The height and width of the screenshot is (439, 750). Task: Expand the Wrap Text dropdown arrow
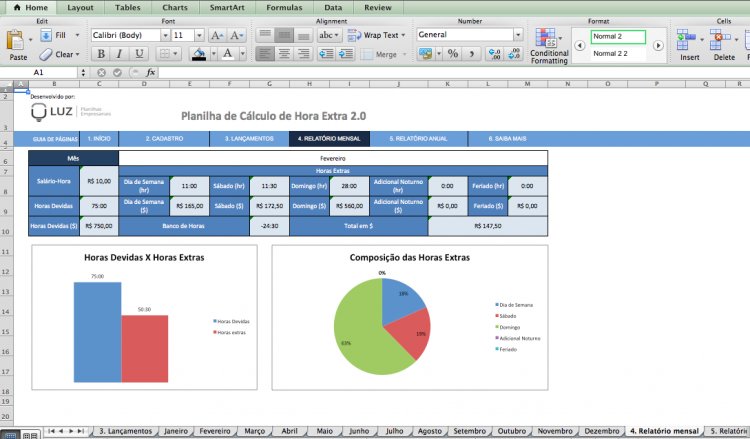pyautogui.click(x=403, y=35)
